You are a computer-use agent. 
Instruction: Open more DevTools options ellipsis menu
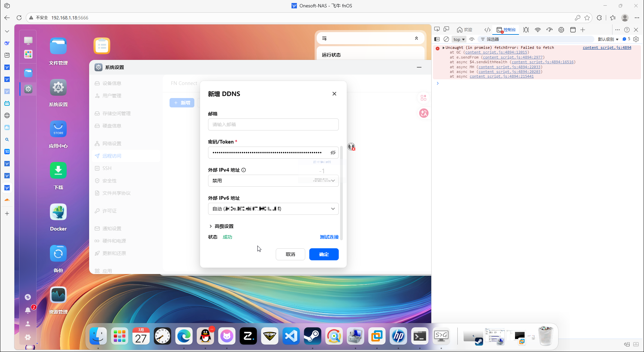click(618, 29)
